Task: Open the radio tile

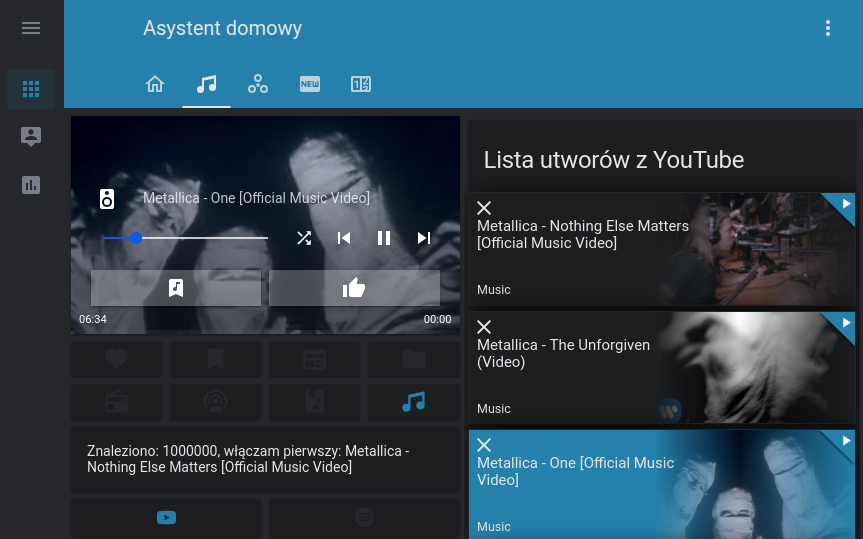Action: tap(117, 402)
